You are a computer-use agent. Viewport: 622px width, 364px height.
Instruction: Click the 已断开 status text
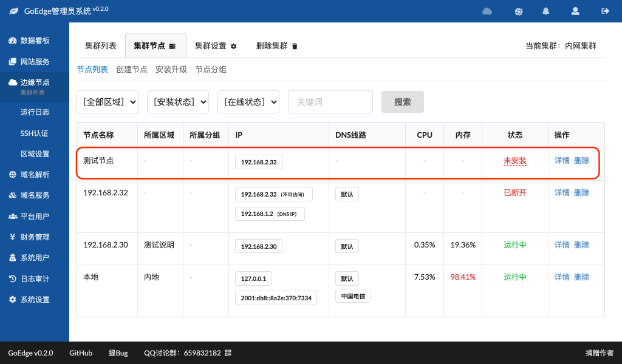tap(515, 192)
